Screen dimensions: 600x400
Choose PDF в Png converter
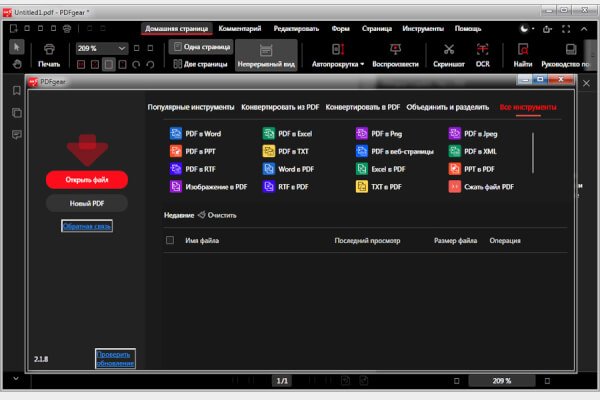379,134
